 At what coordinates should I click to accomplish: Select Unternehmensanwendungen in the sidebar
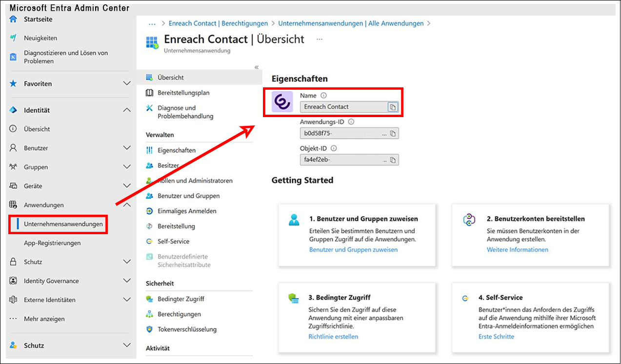(63, 224)
